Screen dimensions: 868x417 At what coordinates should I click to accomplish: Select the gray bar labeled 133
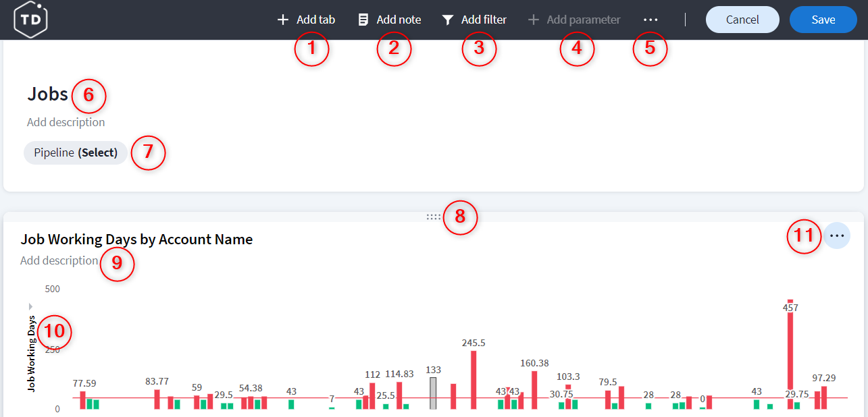click(x=433, y=393)
